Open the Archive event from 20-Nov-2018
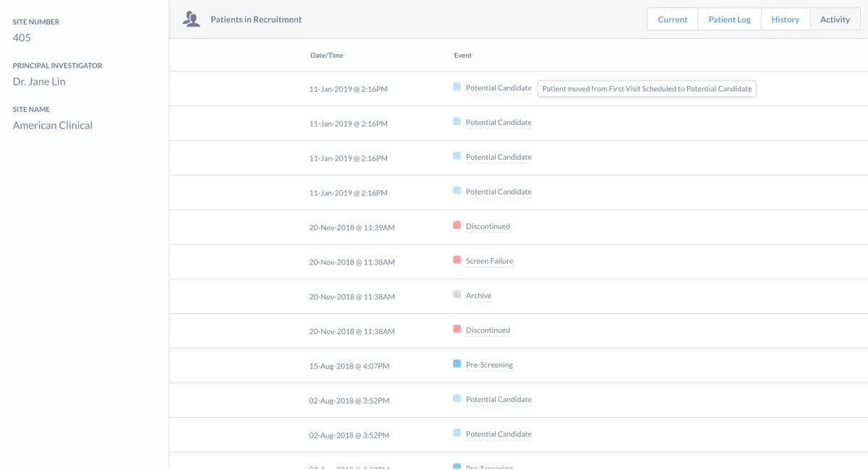This screenshot has width=868, height=470. click(479, 296)
